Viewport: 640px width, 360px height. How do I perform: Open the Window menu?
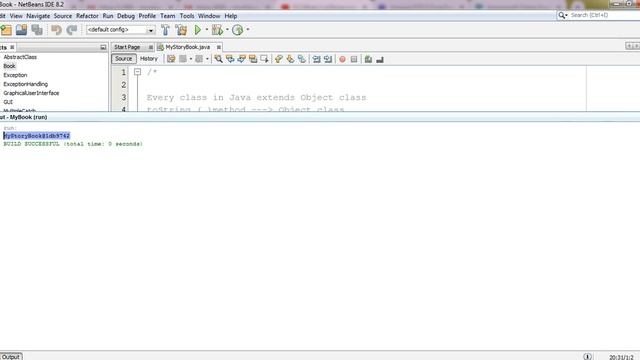click(209, 16)
